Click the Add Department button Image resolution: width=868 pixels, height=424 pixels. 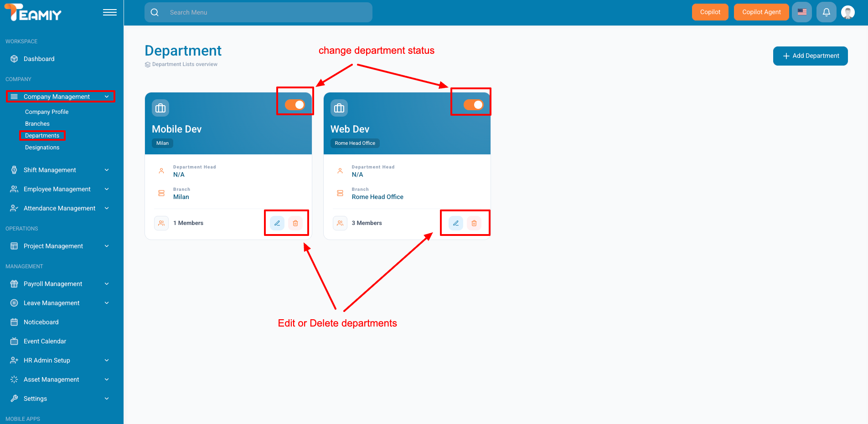(810, 56)
